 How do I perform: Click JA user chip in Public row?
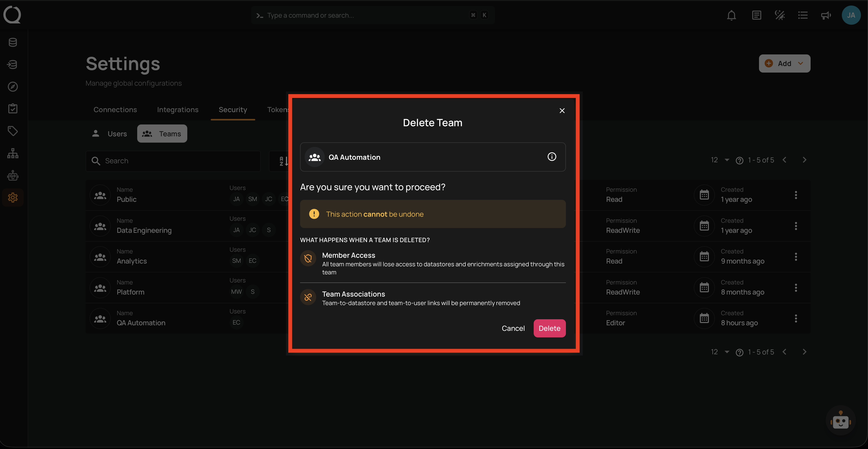coord(236,199)
